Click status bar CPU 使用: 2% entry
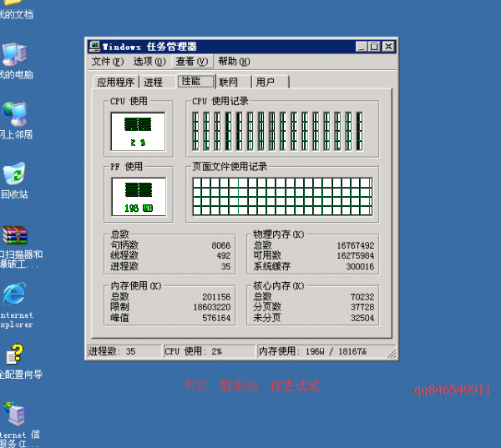This screenshot has height=448, width=501. click(210, 351)
